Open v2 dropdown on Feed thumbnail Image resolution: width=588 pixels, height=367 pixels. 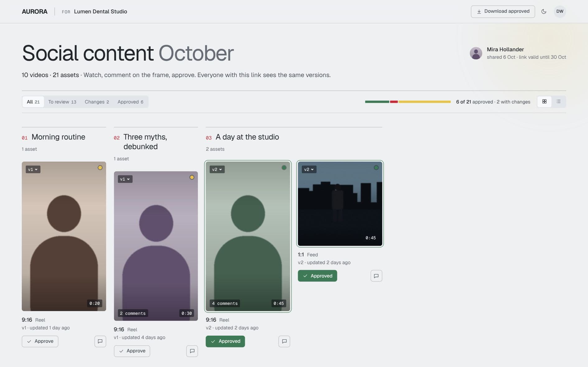pos(309,169)
